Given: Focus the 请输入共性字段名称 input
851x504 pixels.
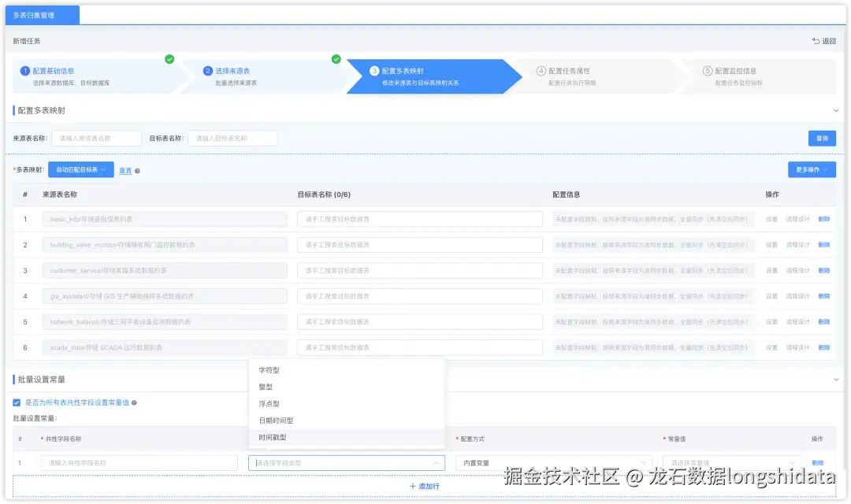Looking at the screenshot, I should pos(139,463).
